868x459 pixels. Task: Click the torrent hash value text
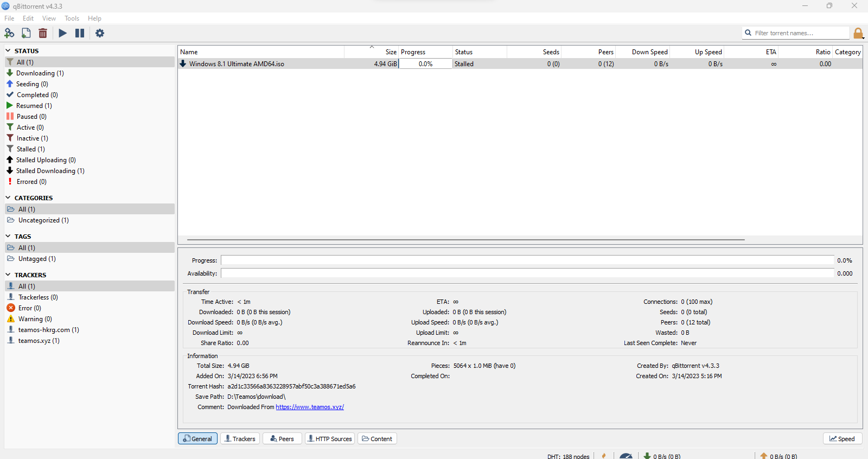291,386
